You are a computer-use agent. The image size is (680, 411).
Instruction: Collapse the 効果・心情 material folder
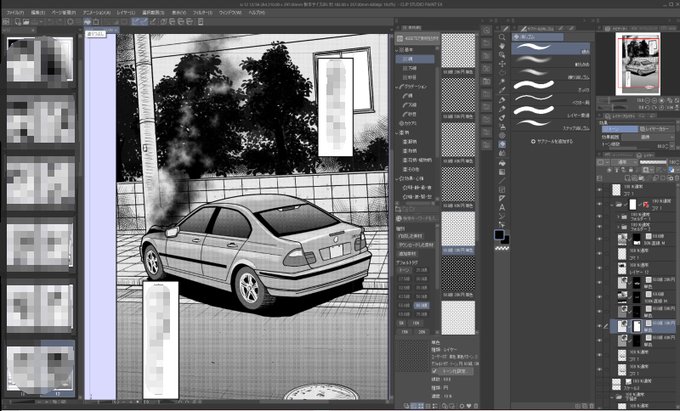tap(398, 179)
